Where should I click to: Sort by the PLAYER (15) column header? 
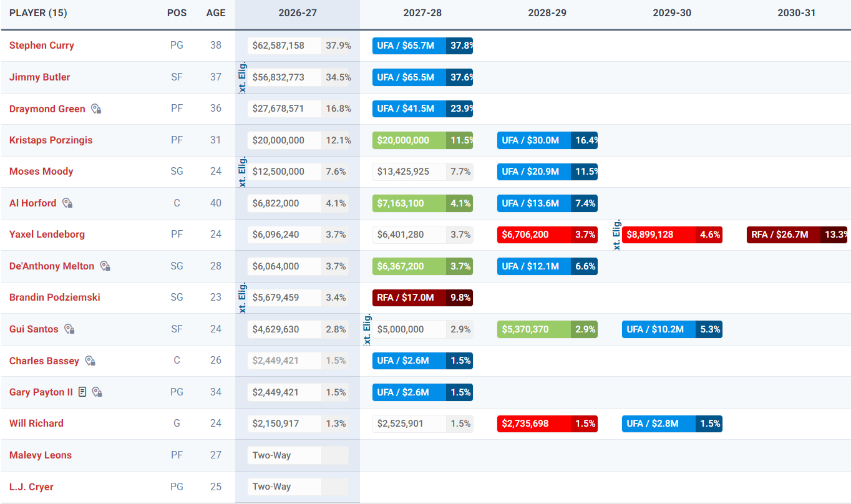click(x=38, y=13)
